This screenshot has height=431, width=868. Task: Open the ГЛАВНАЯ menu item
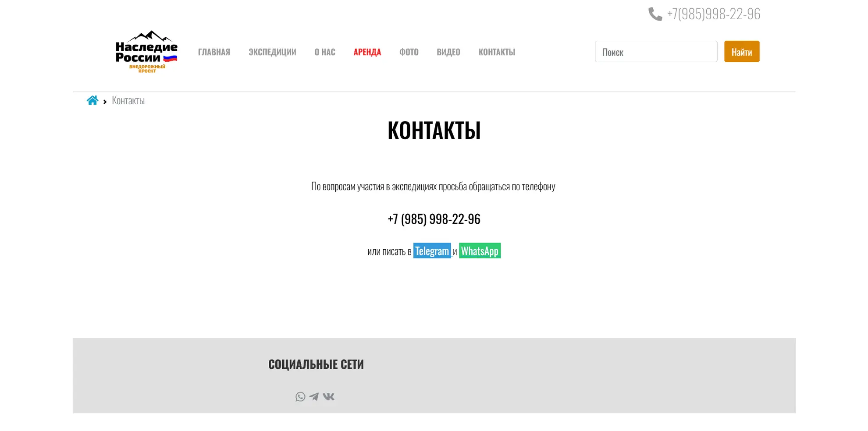(x=214, y=52)
